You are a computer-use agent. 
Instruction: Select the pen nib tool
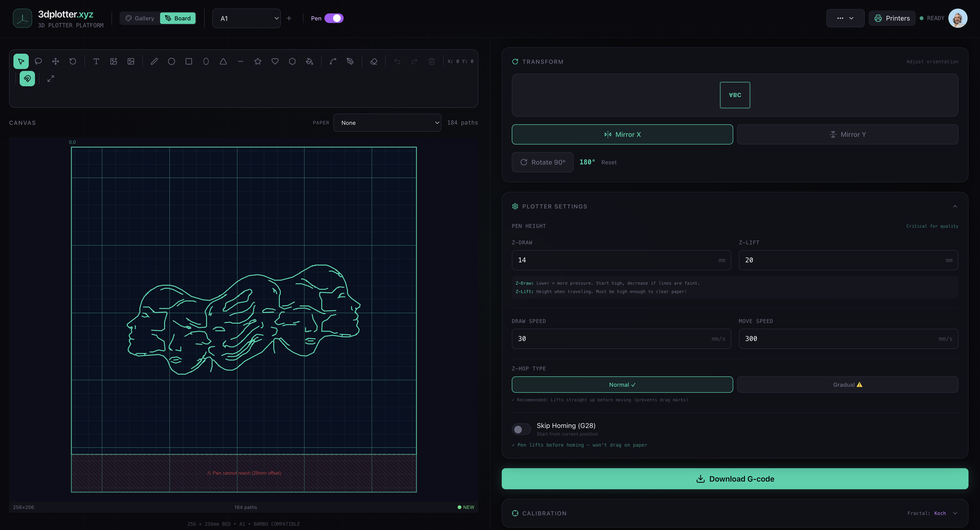pos(350,61)
